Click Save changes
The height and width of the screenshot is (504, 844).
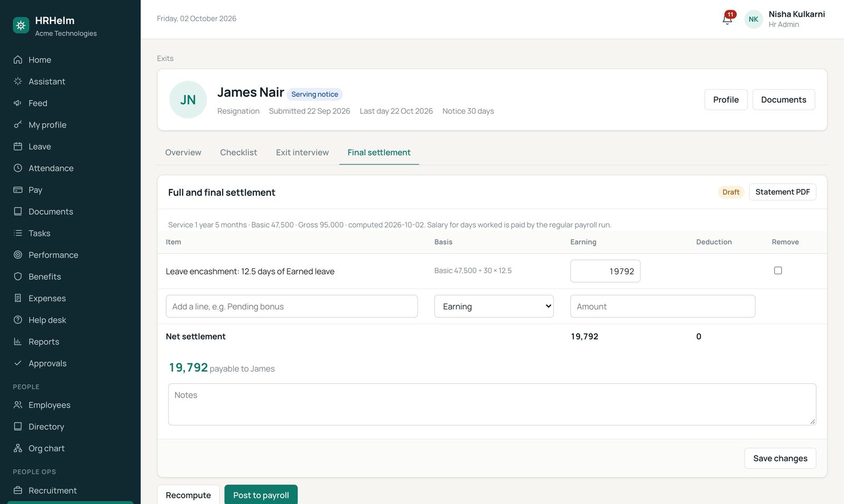(780, 458)
